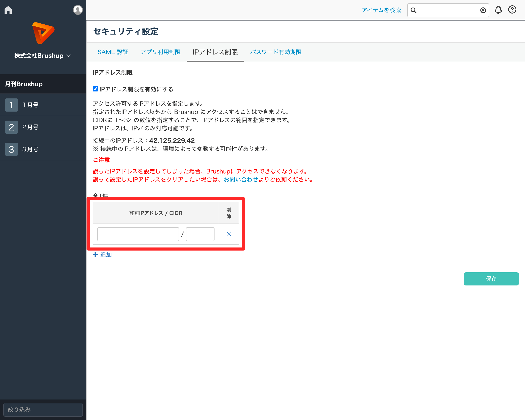The width and height of the screenshot is (525, 420).
Task: Switch to the アプリ利用制限 tab
Action: (160, 52)
